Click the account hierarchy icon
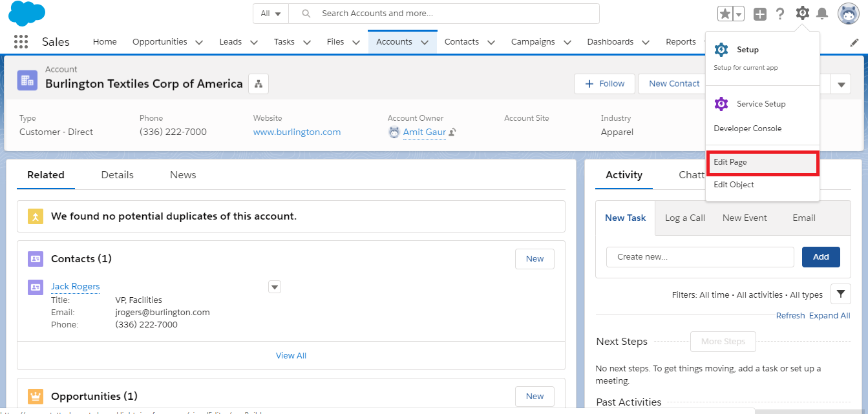 (259, 84)
